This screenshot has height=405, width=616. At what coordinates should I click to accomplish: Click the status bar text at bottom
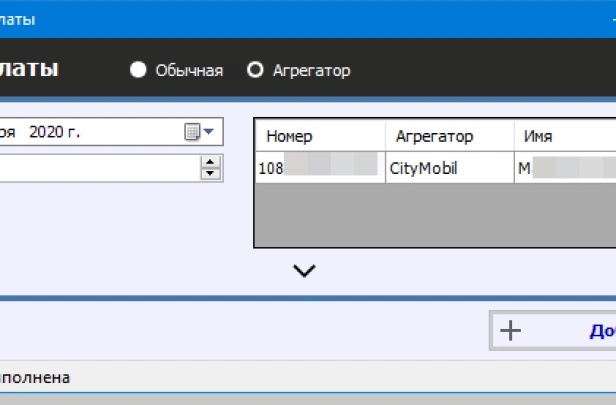(x=35, y=378)
